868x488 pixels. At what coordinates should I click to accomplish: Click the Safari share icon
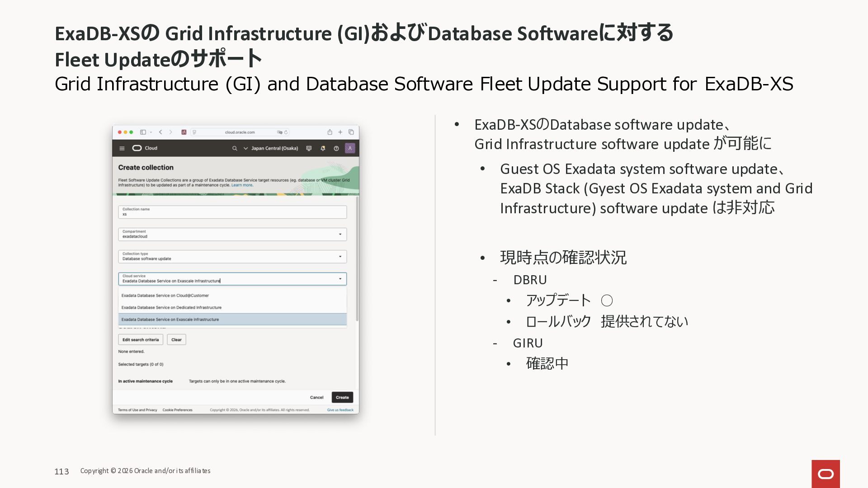[330, 132]
